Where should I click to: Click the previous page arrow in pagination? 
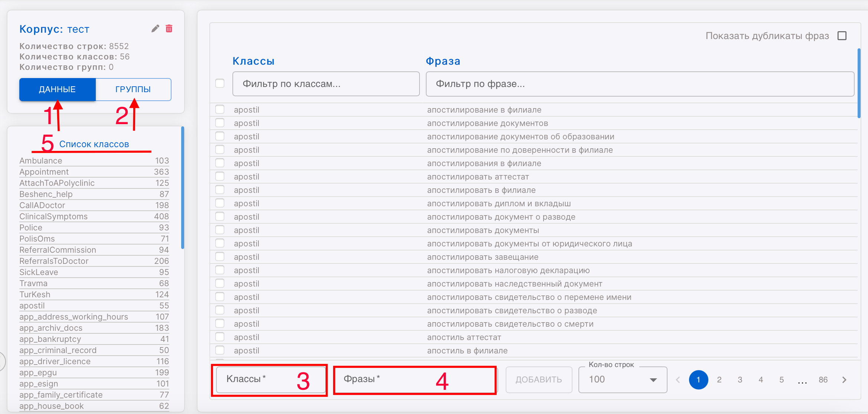678,379
